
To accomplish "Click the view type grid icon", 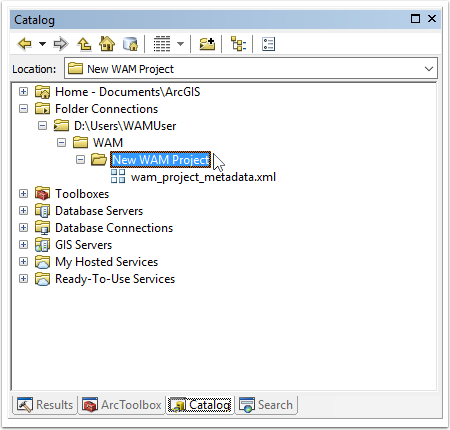I will click(x=162, y=44).
